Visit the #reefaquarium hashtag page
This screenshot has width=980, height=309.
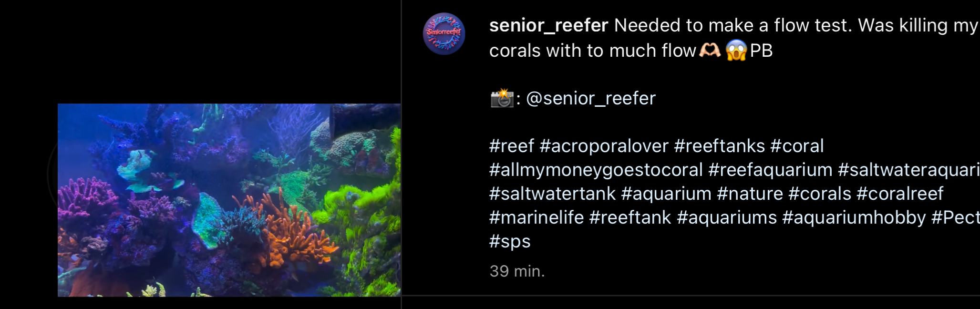(x=770, y=170)
